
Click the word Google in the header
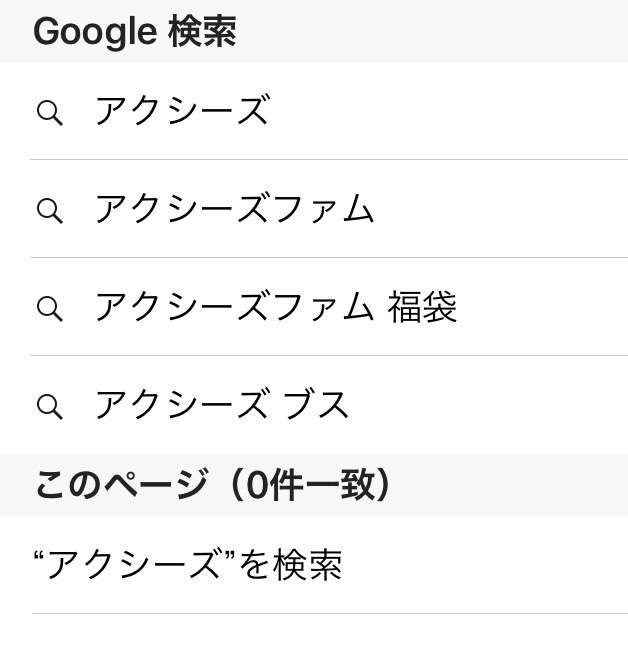(95, 32)
